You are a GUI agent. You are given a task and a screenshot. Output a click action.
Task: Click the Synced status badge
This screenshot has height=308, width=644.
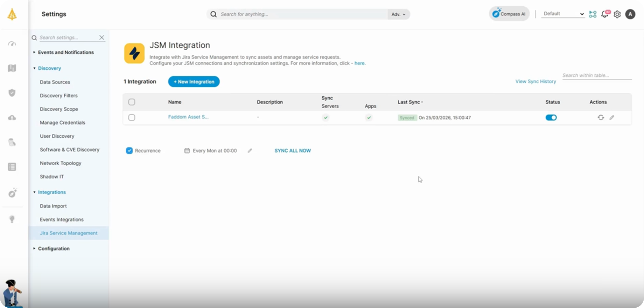[407, 118]
